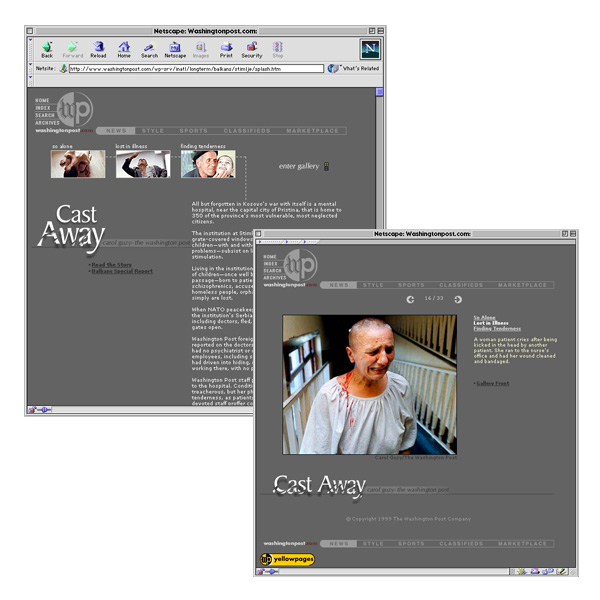Click ARCHIVES in the gallery window's site links

[x=275, y=278]
